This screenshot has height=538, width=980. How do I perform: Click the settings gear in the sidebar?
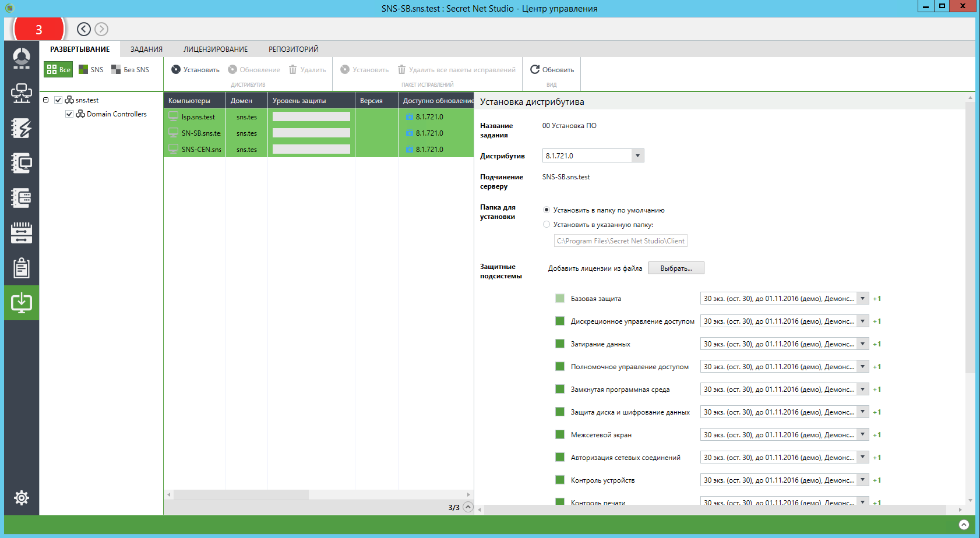click(x=22, y=498)
